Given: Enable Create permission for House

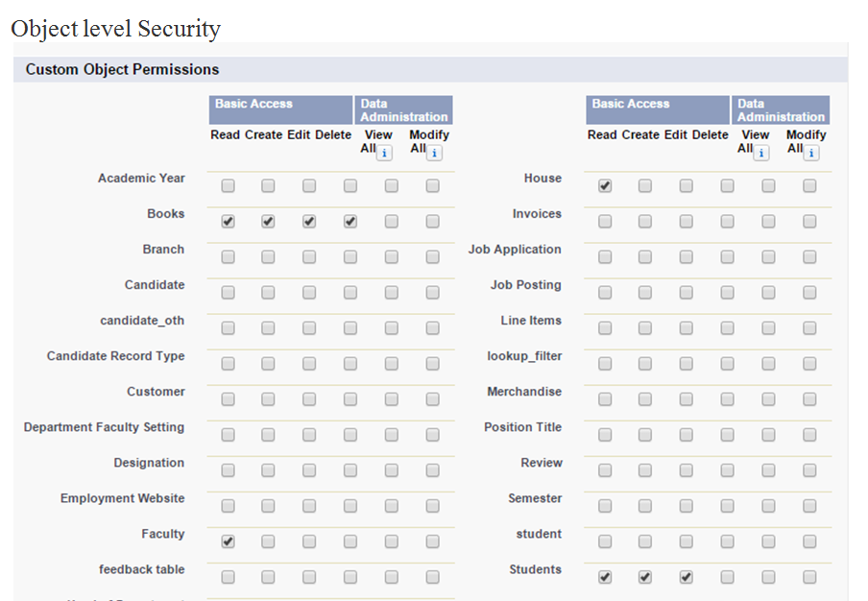Looking at the screenshot, I should pyautogui.click(x=645, y=186).
